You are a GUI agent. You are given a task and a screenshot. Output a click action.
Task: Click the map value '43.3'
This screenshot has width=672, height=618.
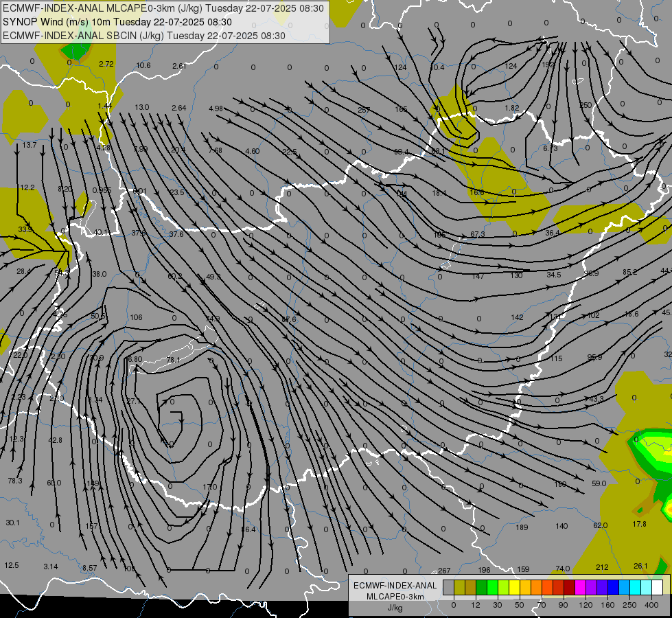596,399
